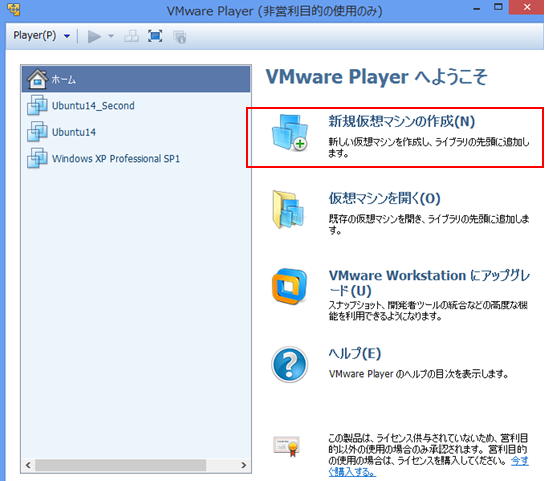Click the Unity mode toolbar icon
This screenshot has width=547, height=481.
(x=180, y=37)
